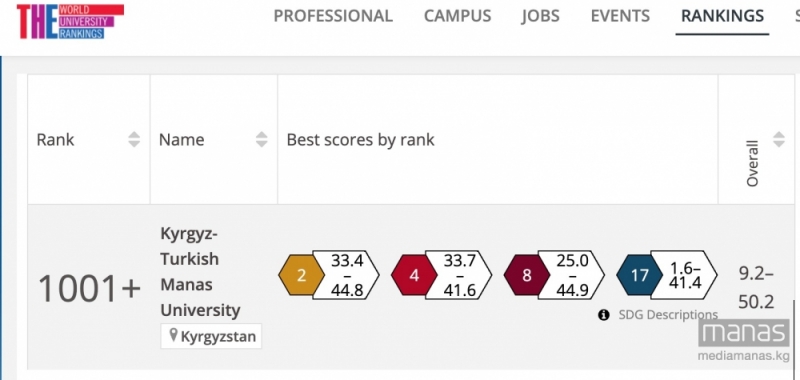800x380 pixels.
Task: Open the PROFESSIONAL menu item
Action: [x=333, y=16]
